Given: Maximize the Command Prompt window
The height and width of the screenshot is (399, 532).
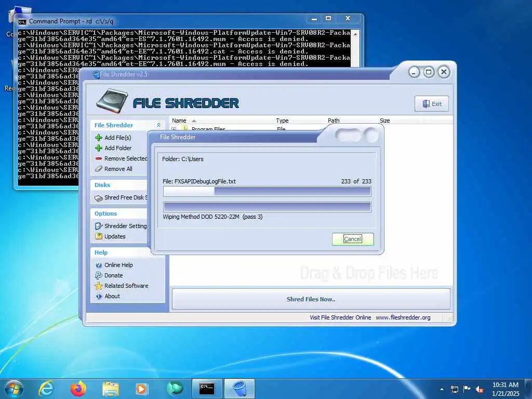Looking at the screenshot, I should [328, 18].
